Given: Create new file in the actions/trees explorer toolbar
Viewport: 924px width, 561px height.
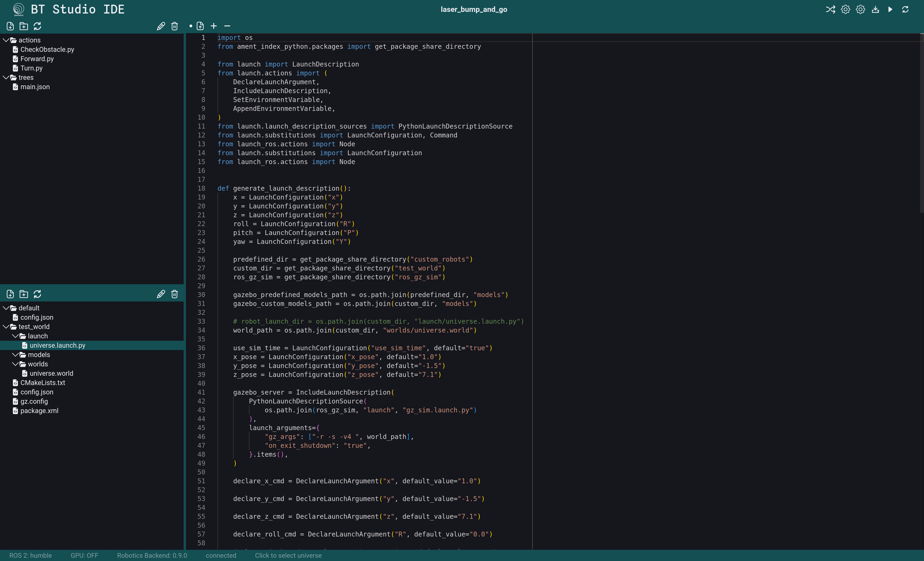Looking at the screenshot, I should [x=10, y=26].
